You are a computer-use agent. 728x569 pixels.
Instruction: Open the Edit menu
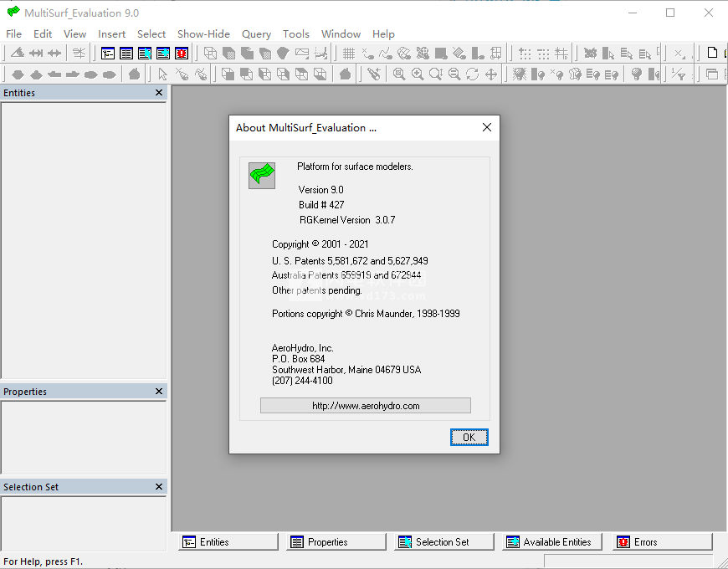tap(43, 33)
